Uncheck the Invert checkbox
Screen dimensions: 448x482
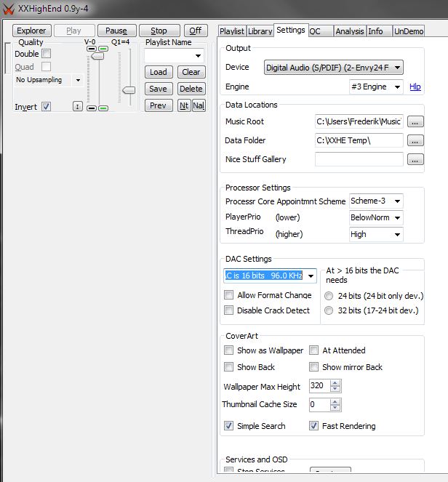click(x=47, y=107)
